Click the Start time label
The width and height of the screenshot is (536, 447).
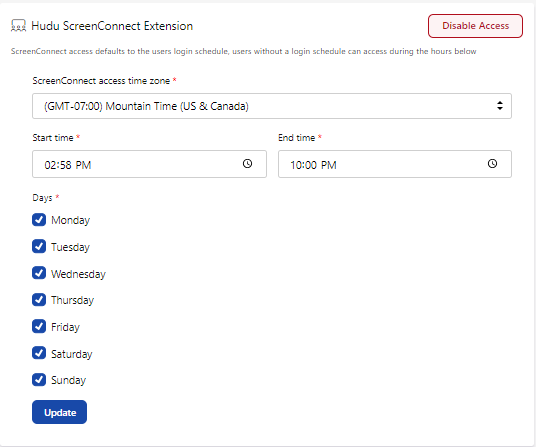pyautogui.click(x=53, y=138)
